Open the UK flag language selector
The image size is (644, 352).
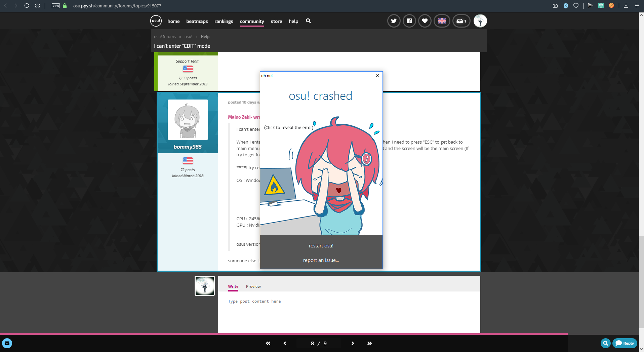[x=442, y=21]
